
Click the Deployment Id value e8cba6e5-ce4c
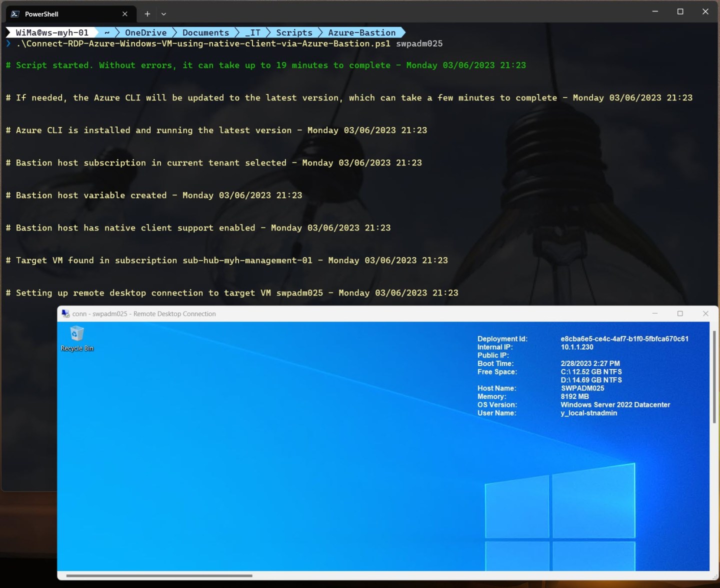624,338
